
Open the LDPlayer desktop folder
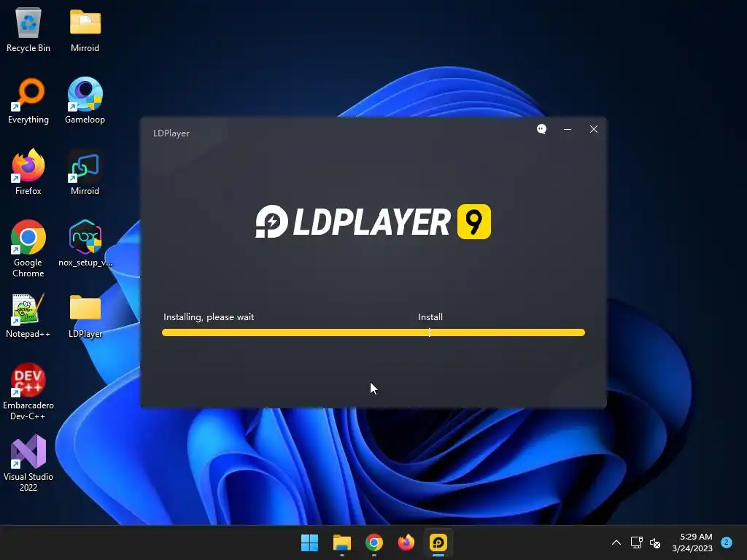[85, 316]
